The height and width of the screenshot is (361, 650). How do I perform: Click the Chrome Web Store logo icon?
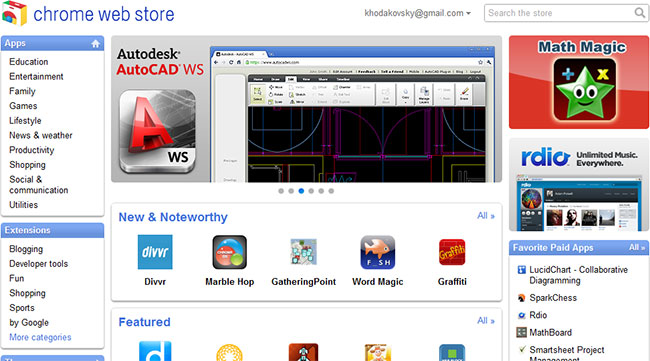point(14,13)
